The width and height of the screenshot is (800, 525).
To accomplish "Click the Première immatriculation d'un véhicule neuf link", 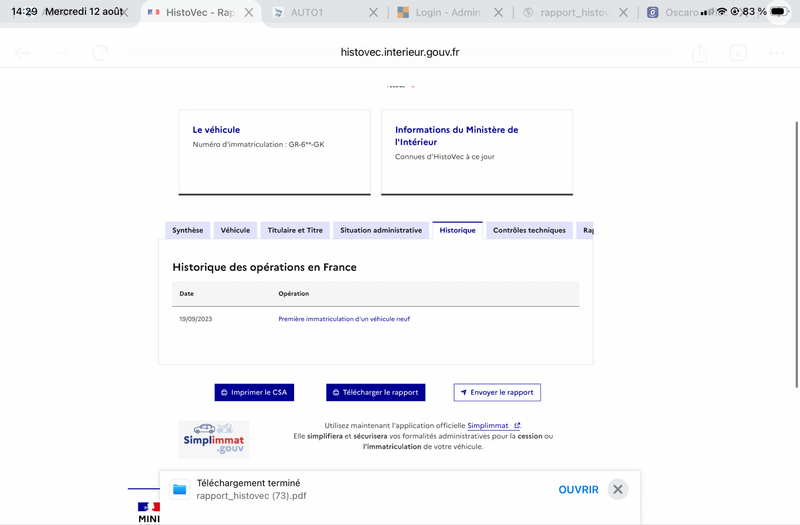I will [x=344, y=319].
